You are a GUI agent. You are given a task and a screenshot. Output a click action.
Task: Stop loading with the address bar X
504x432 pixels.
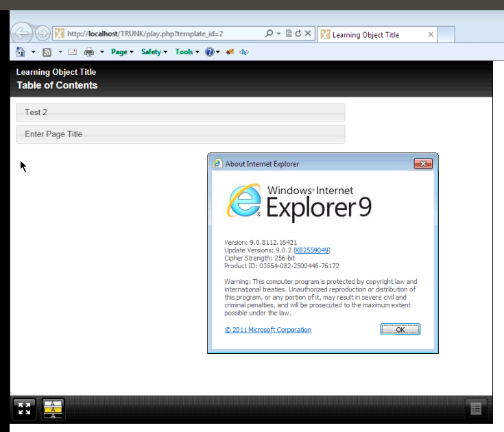[308, 33]
